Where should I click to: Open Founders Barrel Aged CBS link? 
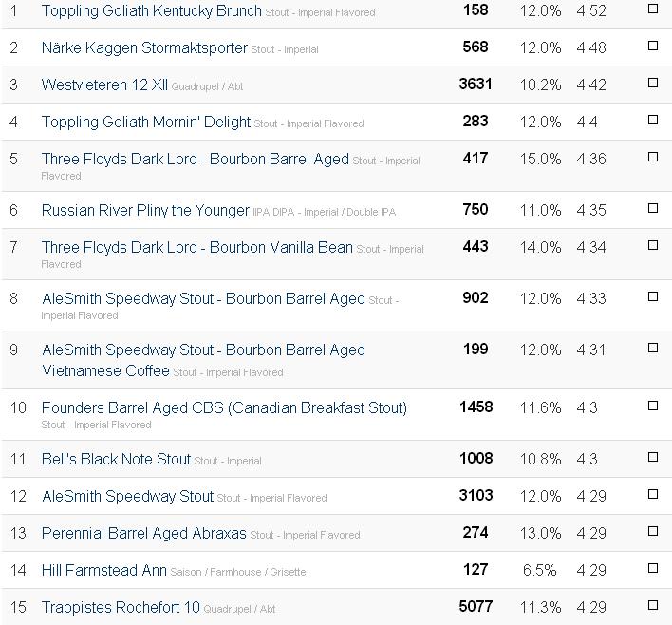click(224, 407)
